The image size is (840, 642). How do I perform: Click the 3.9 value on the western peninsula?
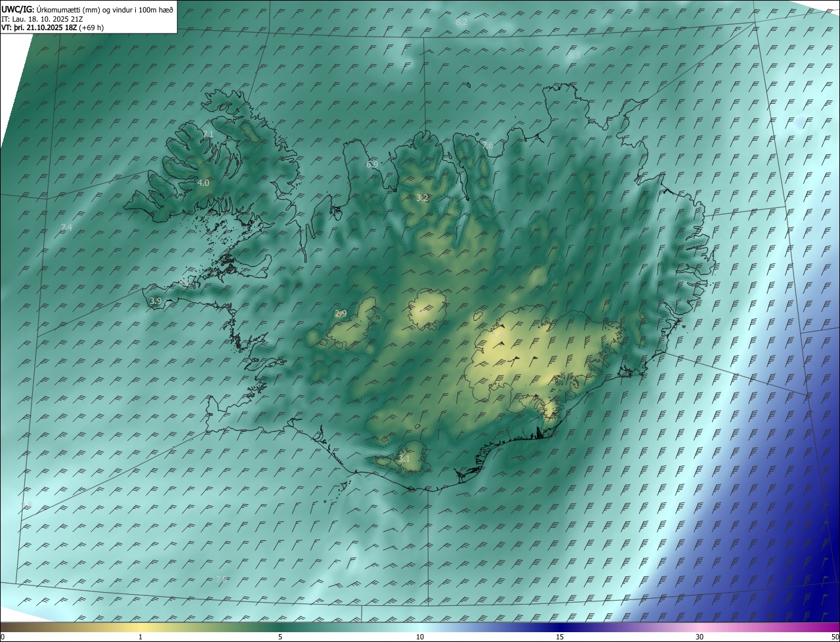156,301
